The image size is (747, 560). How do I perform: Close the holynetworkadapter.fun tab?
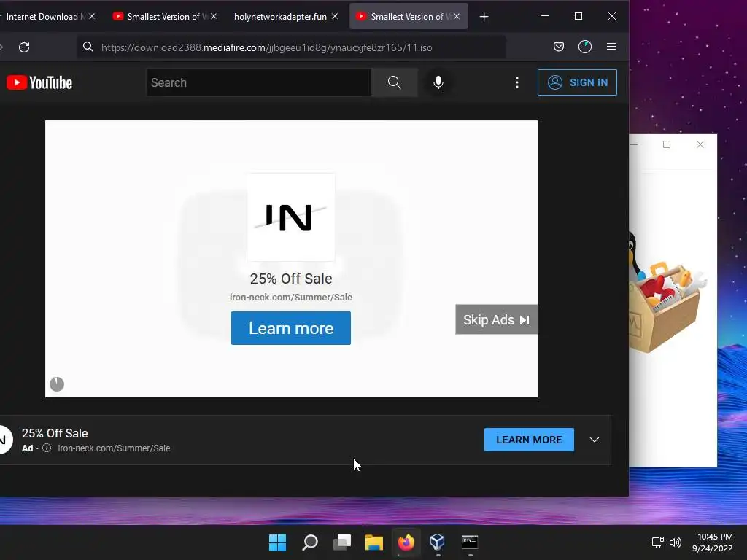(335, 16)
